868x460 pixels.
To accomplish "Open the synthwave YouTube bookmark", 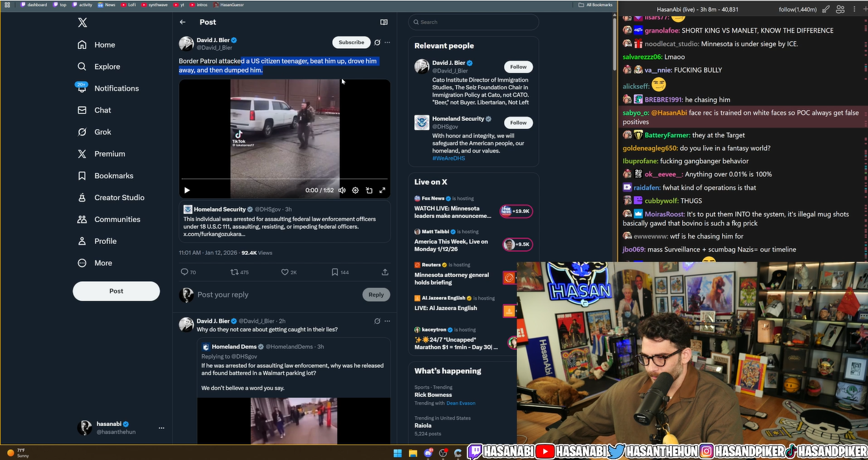I will click(155, 4).
